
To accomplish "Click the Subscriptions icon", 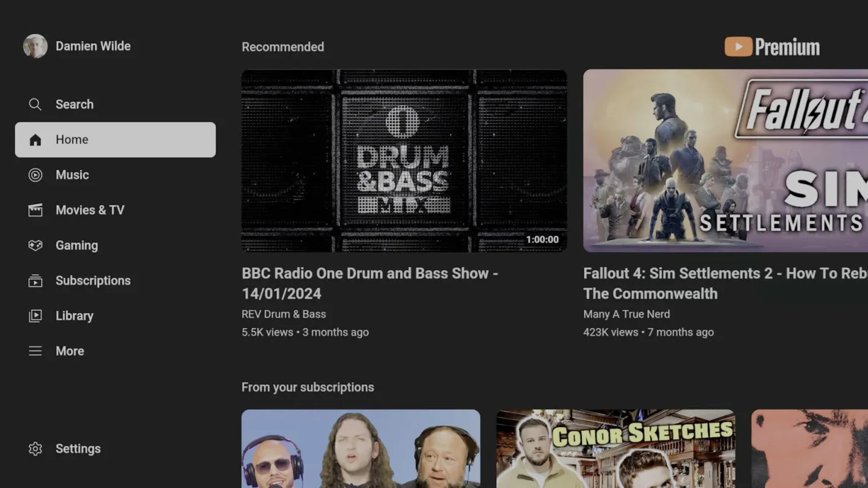I will (35, 281).
